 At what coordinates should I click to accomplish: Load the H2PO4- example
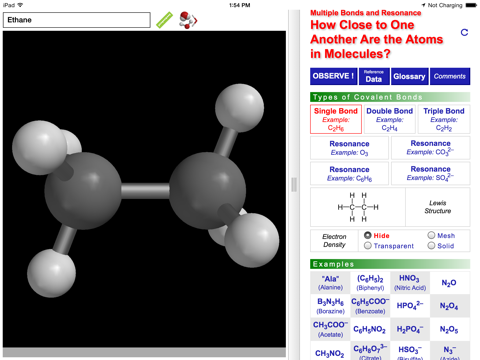click(410, 329)
